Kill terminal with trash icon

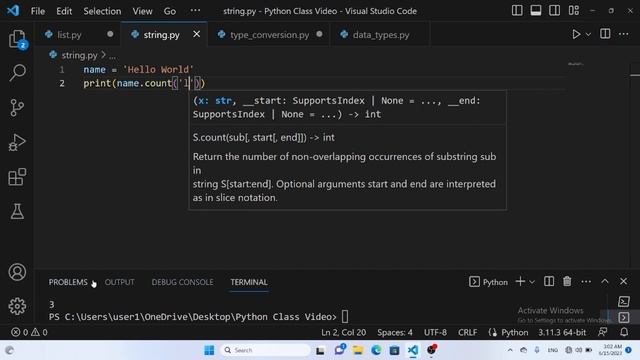567,281
